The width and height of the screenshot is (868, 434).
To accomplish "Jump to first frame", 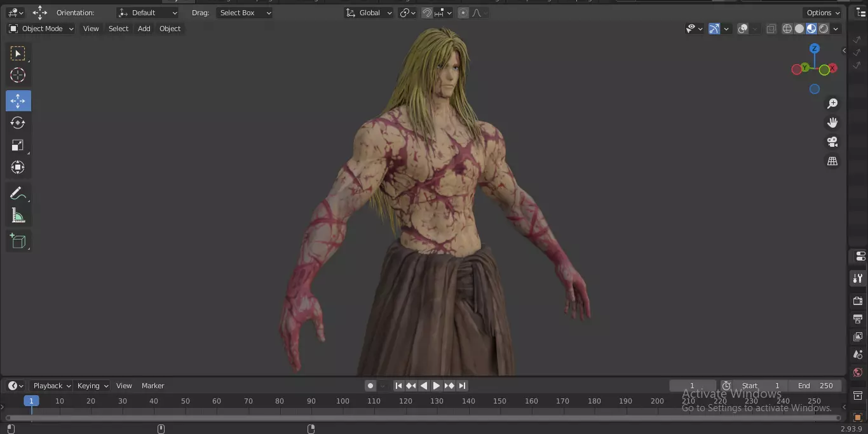I will (x=398, y=386).
